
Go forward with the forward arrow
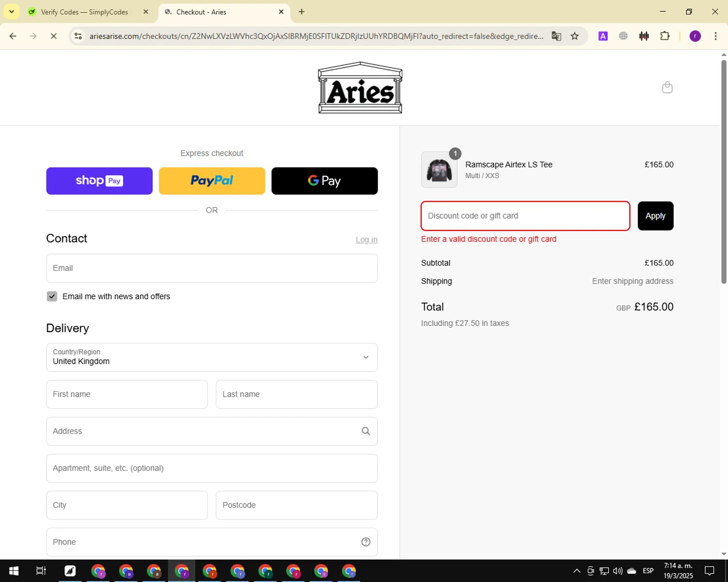33,36
